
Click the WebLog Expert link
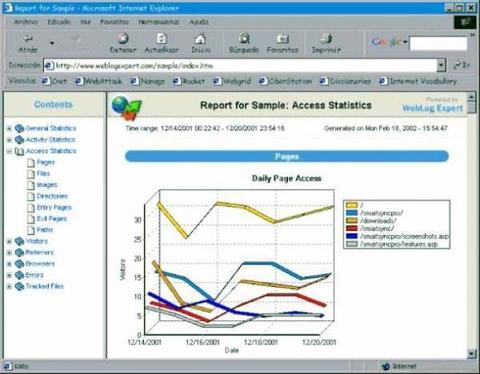point(432,108)
